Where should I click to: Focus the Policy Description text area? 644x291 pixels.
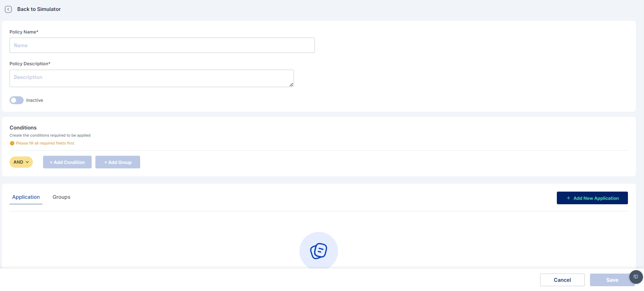click(151, 78)
